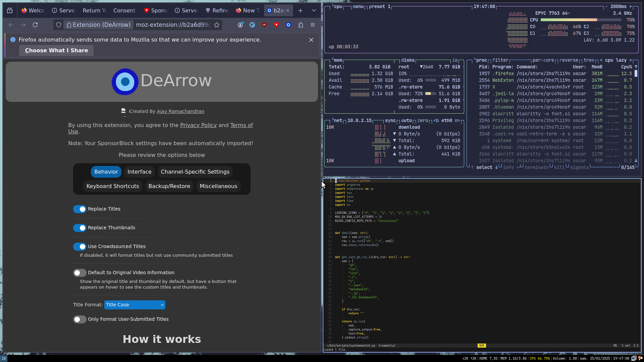Click the plus to increase btop update interval
Image resolution: width=644 pixels, height=362 pixels.
click(631, 6)
